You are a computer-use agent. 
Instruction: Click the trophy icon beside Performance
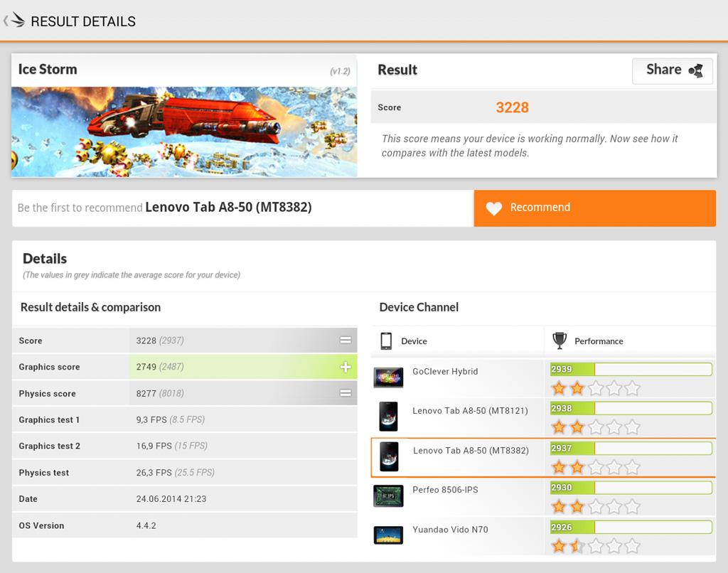point(560,341)
